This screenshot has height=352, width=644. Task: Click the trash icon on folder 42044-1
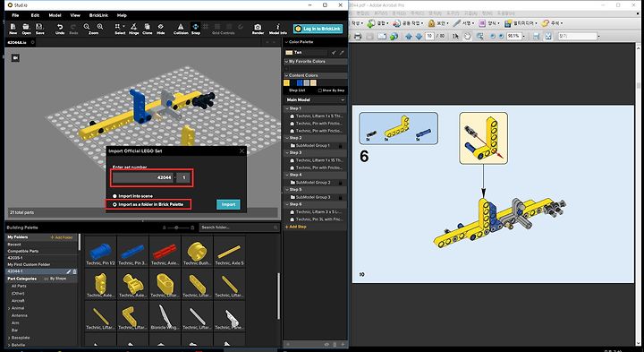pos(74,271)
